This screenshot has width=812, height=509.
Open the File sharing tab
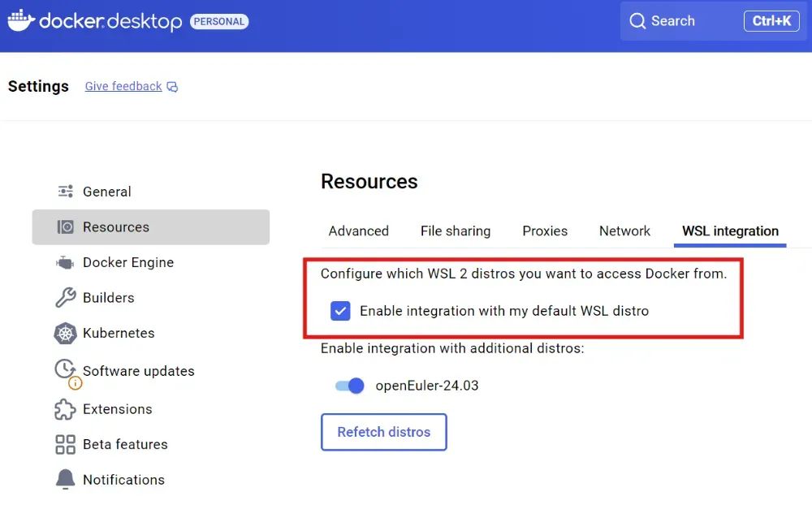point(456,231)
